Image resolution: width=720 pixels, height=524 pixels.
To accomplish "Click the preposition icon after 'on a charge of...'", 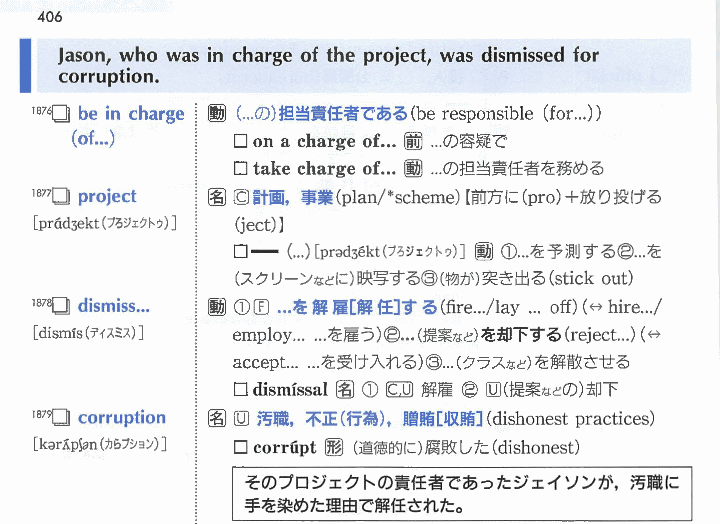I will 412,142.
